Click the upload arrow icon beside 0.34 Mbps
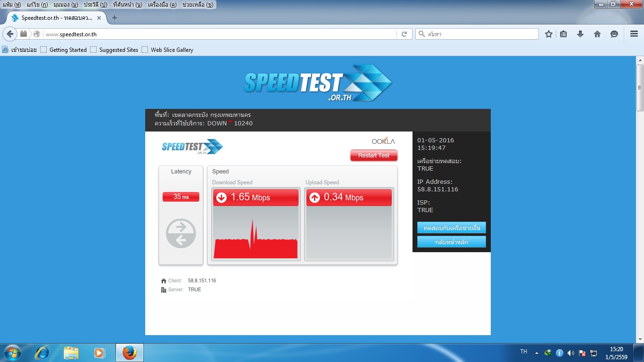Viewport: 644px width, 362px height. tap(314, 197)
